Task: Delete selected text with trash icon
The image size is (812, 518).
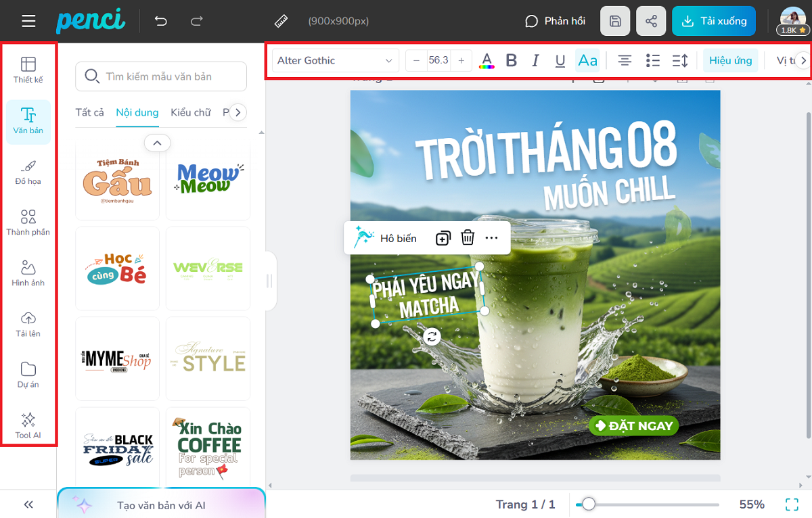Action: tap(468, 238)
